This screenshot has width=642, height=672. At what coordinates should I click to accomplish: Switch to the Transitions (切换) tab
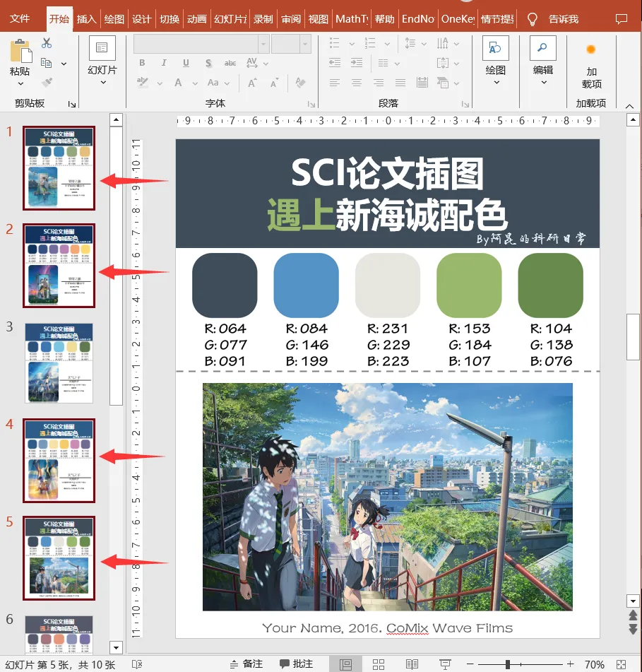170,19
